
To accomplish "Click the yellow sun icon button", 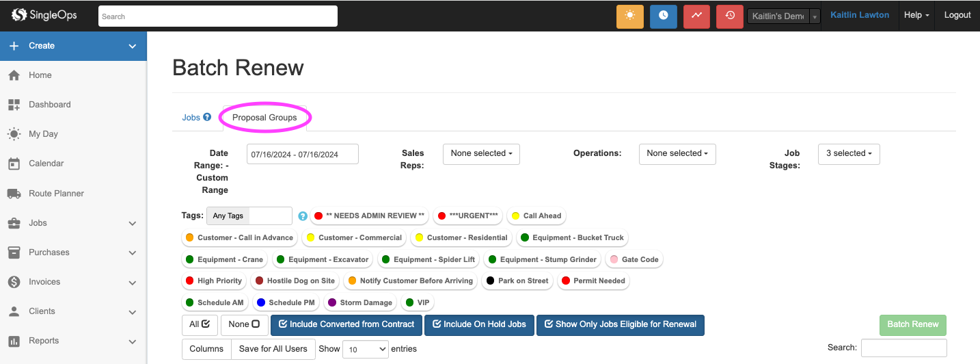I will [x=630, y=16].
